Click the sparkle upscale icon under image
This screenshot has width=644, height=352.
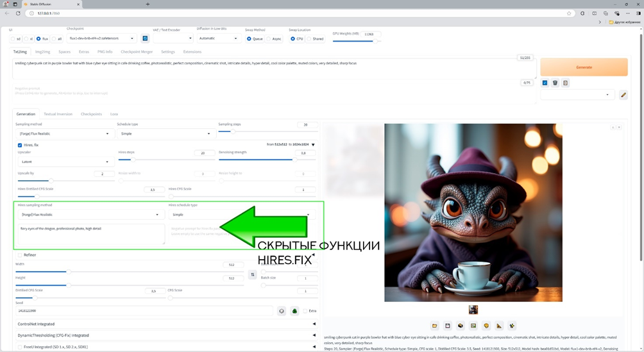pyautogui.click(x=512, y=326)
